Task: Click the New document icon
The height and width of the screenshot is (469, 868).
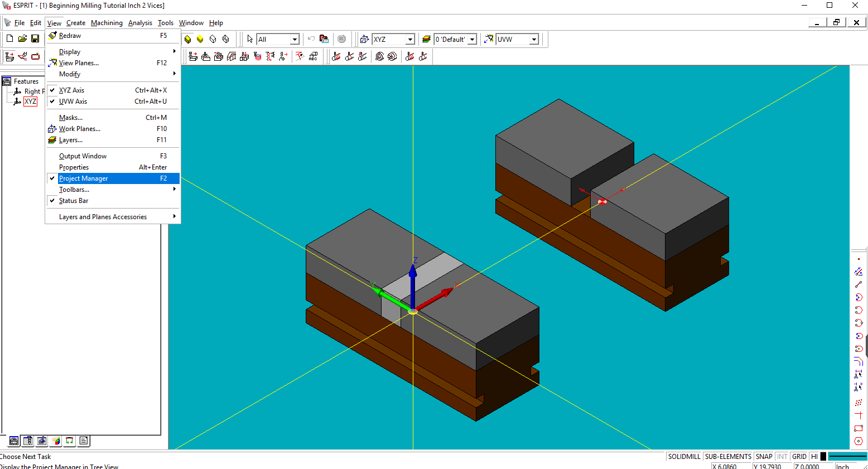Action: (9, 38)
